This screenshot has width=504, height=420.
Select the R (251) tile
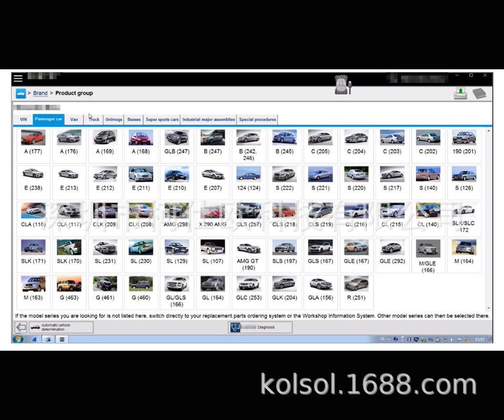coord(356,292)
